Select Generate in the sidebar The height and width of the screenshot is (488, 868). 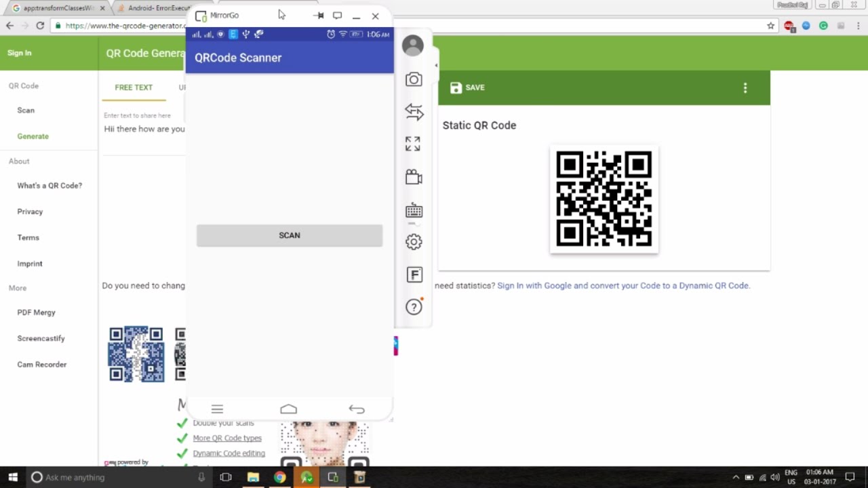(33, 136)
